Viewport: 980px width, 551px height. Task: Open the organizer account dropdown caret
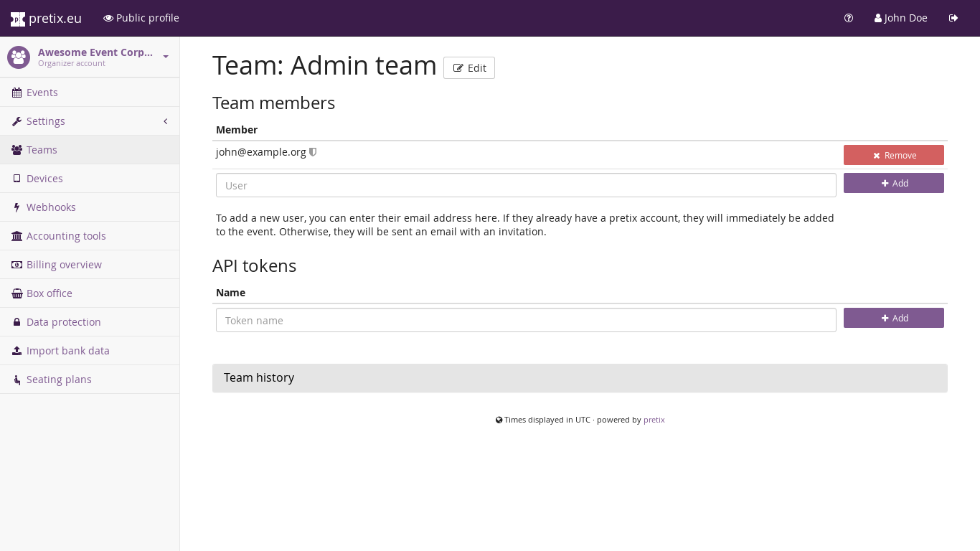tap(166, 57)
